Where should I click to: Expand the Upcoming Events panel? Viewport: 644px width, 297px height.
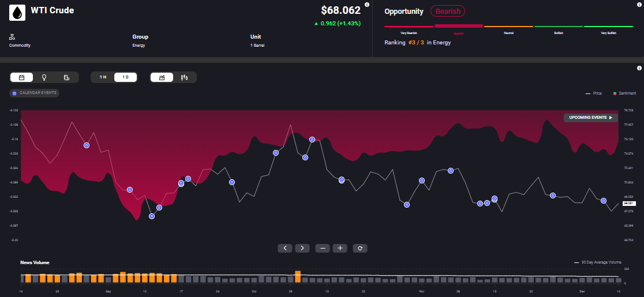(x=590, y=118)
